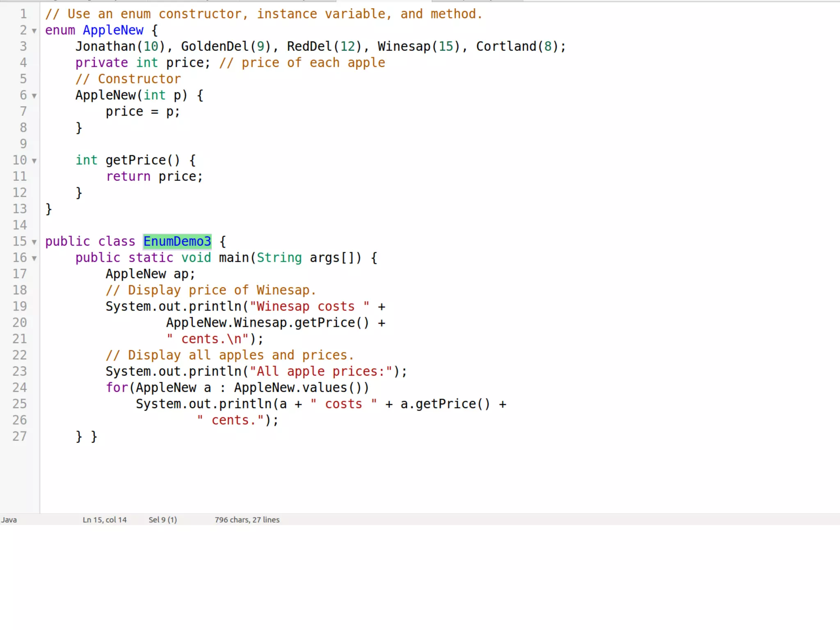
Task: Collapse the getPrice method fold arrow
Action: 34,161
